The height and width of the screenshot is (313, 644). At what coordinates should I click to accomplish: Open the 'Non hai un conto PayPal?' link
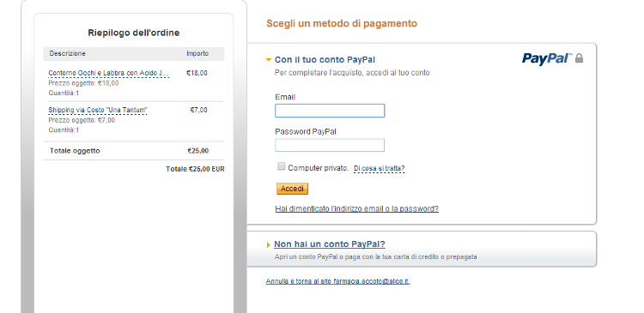[330, 244]
